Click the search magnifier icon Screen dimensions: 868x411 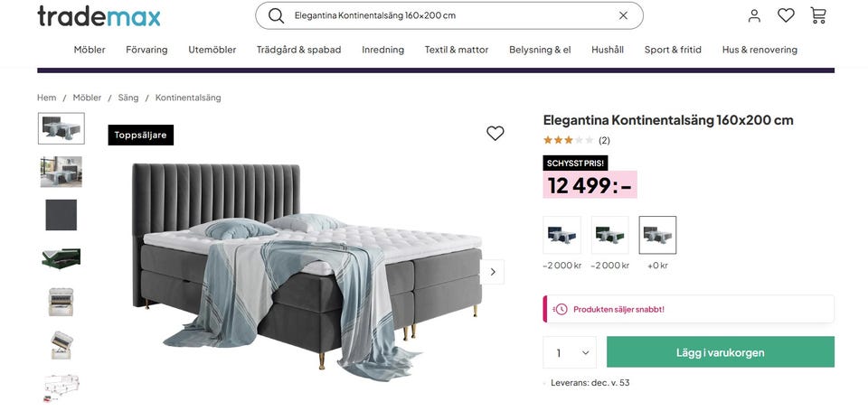277,15
